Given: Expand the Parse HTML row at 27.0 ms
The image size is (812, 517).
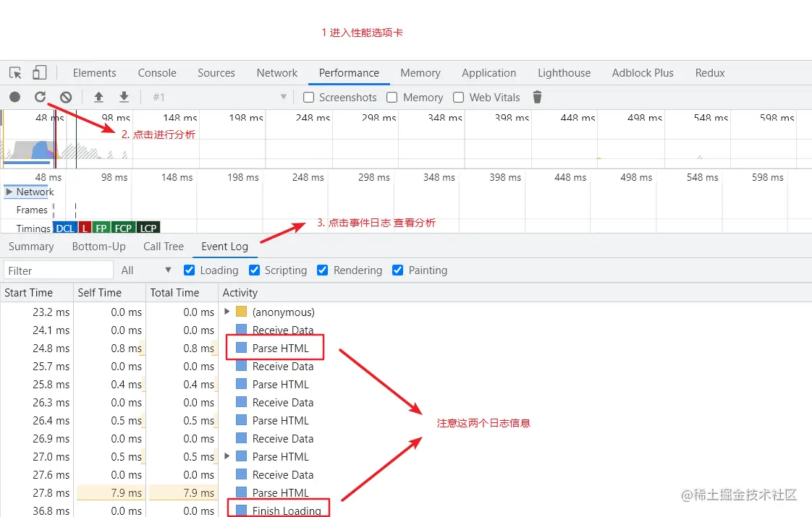Looking at the screenshot, I should pyautogui.click(x=227, y=456).
